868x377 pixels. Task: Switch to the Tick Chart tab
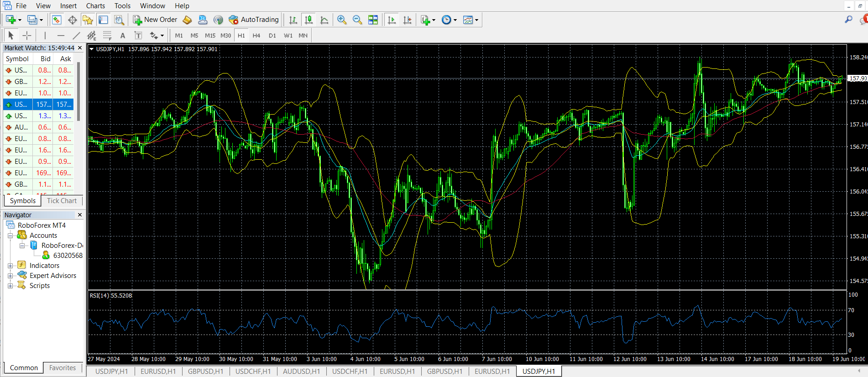(62, 201)
